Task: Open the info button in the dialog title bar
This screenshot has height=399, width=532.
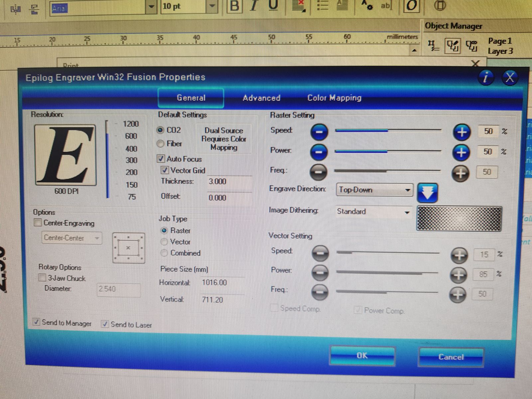Action: 486,77
